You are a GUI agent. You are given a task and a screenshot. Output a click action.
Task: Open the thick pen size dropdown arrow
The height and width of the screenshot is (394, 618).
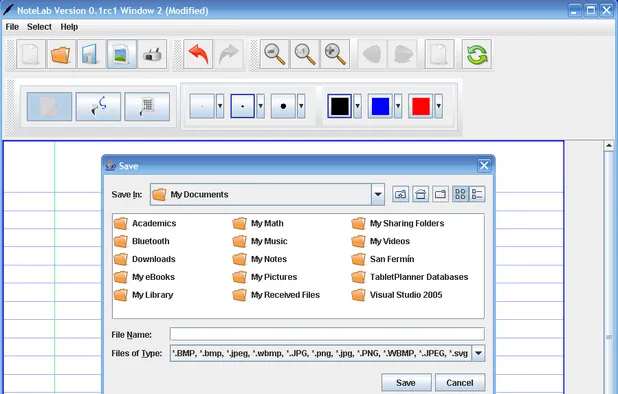[301, 106]
